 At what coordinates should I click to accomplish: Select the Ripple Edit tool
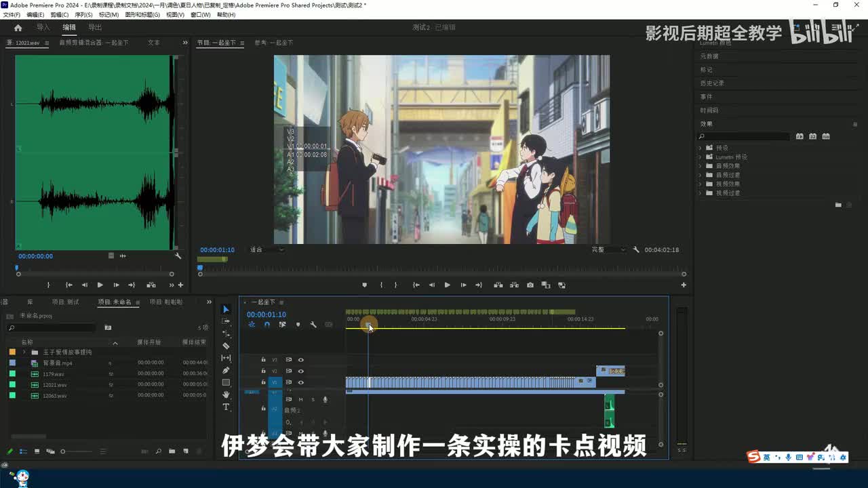tap(226, 333)
